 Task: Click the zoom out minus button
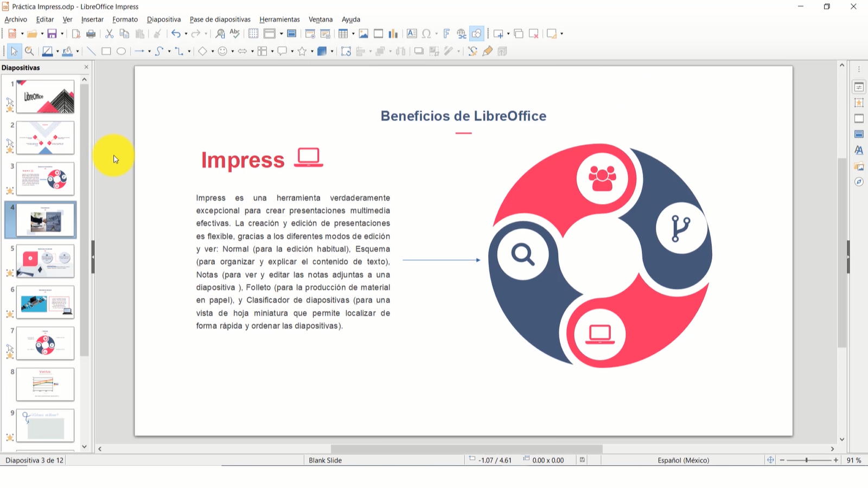pos(782,460)
